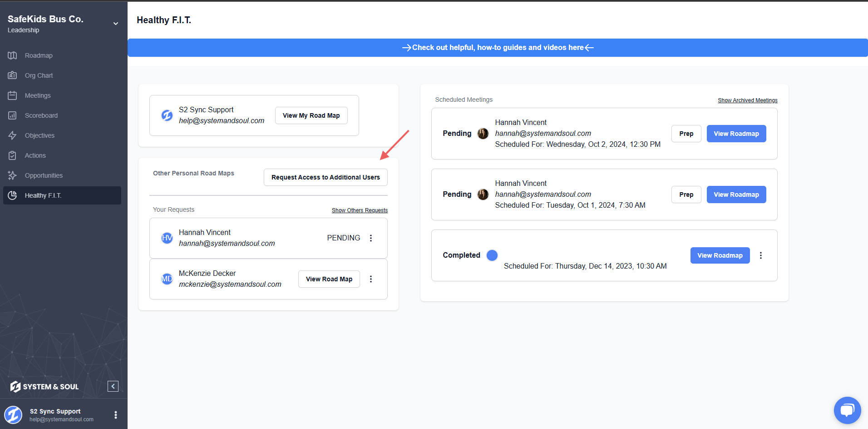Click Prep for Oct 2 meeting
The width and height of the screenshot is (868, 429).
click(686, 134)
